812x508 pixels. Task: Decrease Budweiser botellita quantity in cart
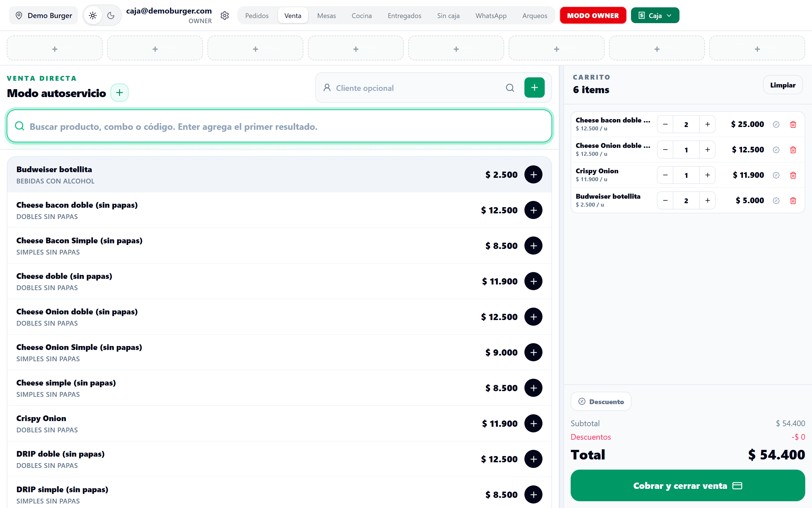coord(665,200)
